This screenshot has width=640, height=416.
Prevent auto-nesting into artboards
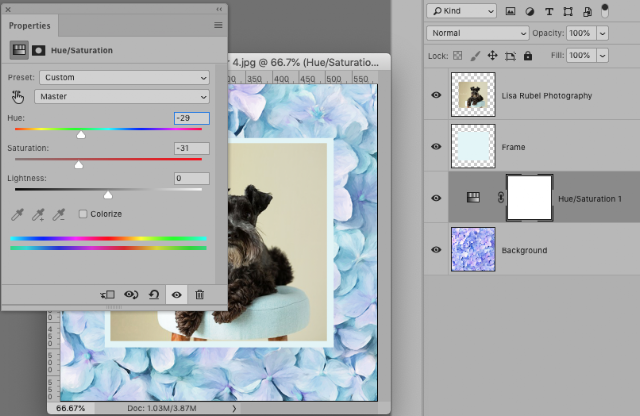(510, 56)
